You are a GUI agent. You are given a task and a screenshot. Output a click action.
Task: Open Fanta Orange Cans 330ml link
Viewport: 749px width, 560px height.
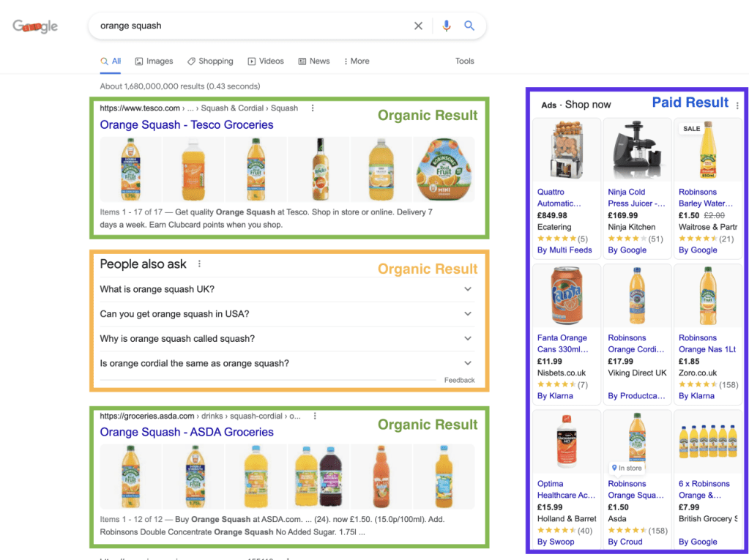(563, 344)
